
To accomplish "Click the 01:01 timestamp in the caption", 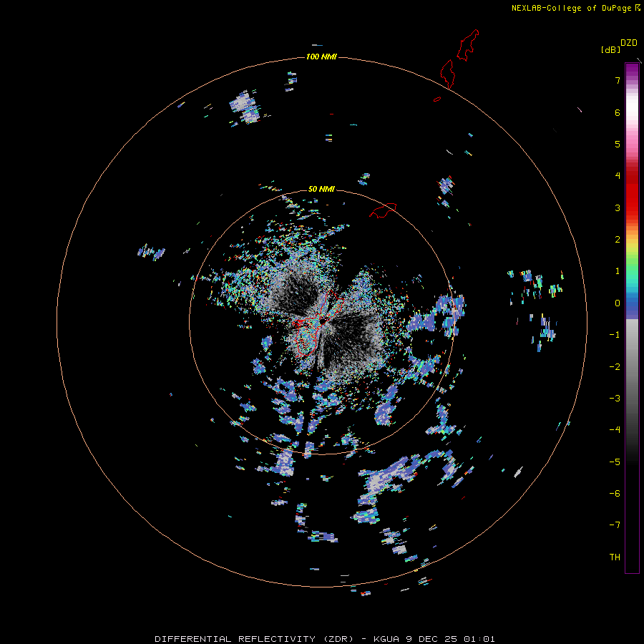I will coord(479,639).
